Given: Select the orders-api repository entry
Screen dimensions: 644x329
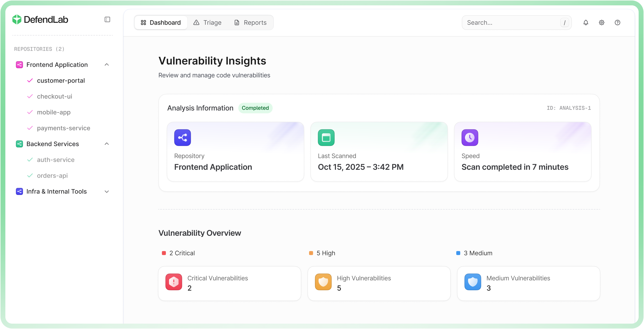Looking at the screenshot, I should click(x=52, y=176).
